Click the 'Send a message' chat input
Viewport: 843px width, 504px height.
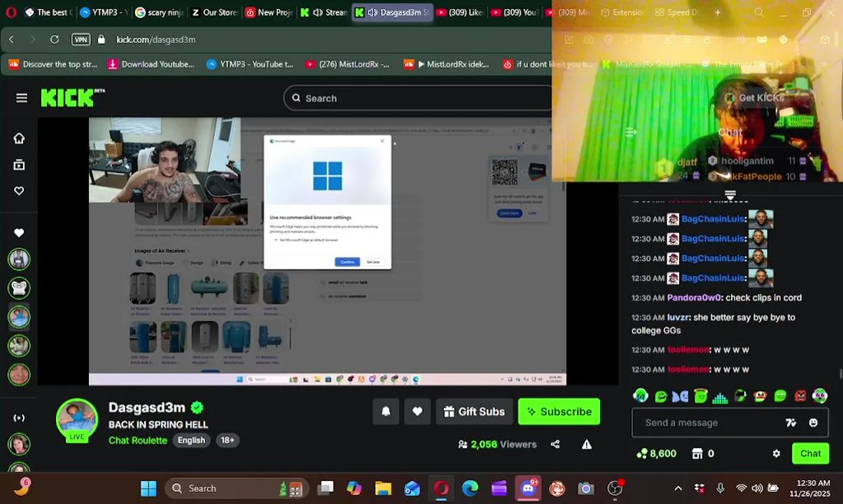[x=711, y=423]
